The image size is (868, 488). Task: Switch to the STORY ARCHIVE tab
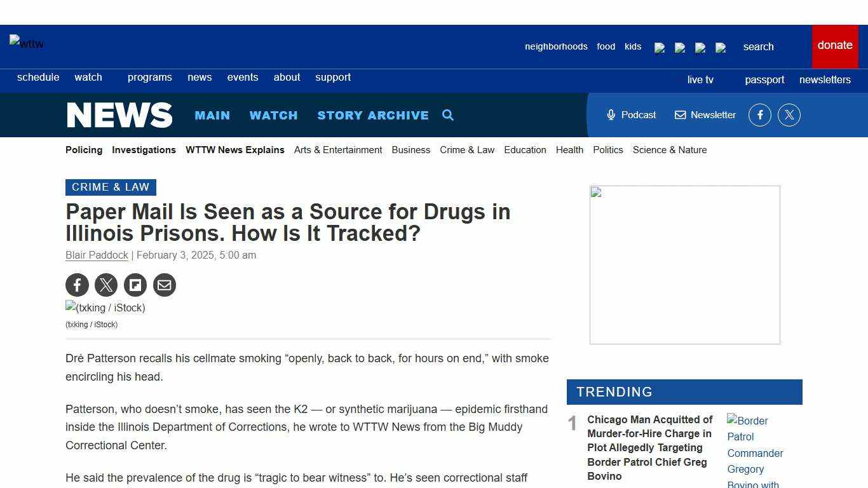373,115
